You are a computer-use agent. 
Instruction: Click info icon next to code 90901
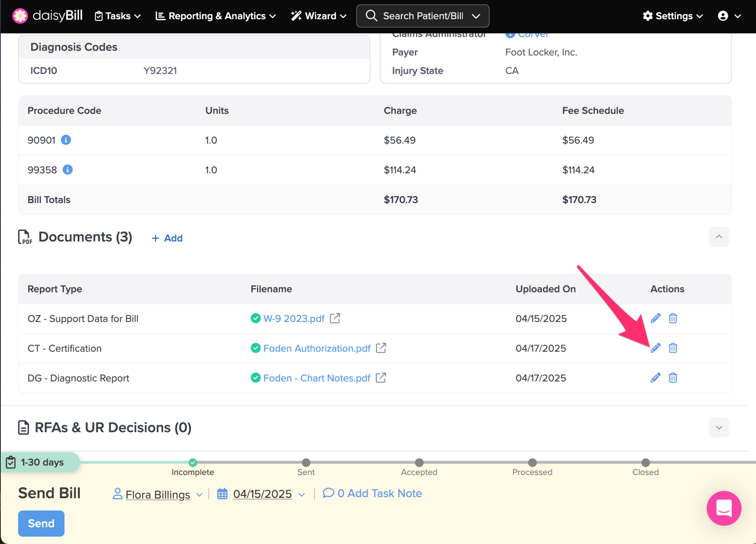66,140
